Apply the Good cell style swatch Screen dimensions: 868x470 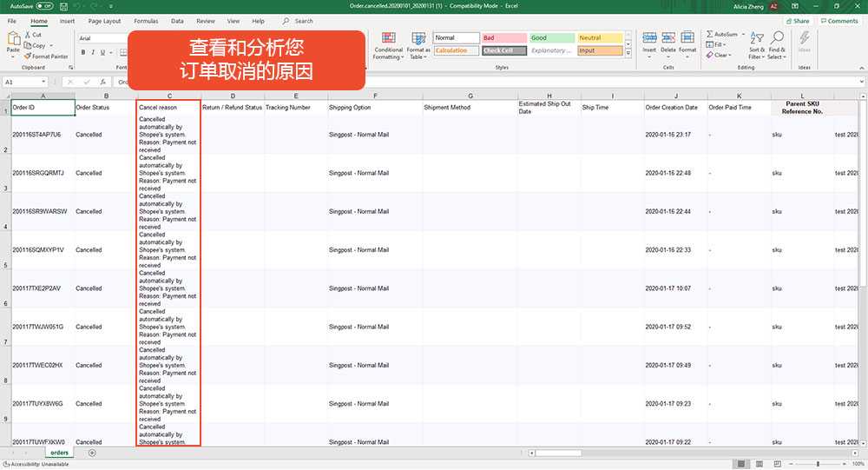click(552, 37)
